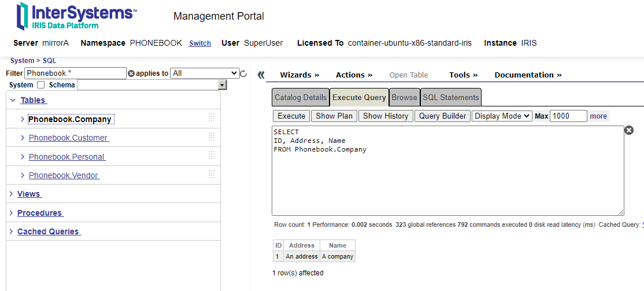Switch to the Execute Query tab

[359, 97]
